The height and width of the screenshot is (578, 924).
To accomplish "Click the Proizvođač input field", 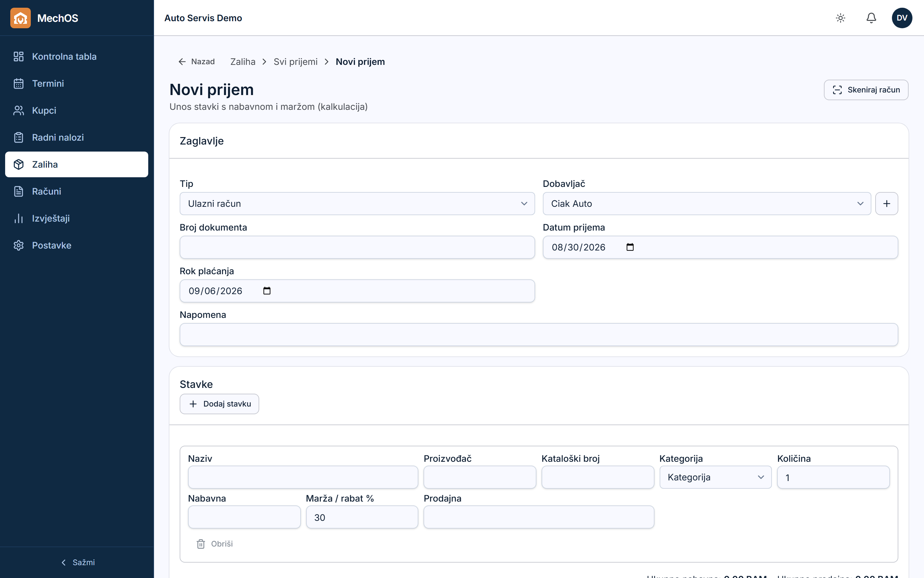I will pos(480,477).
